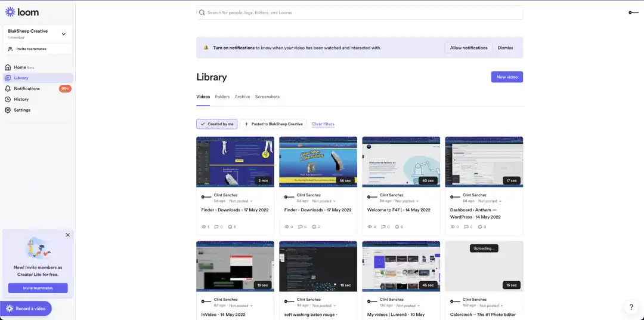
Task: Click the Loom logo
Action: (x=22, y=12)
